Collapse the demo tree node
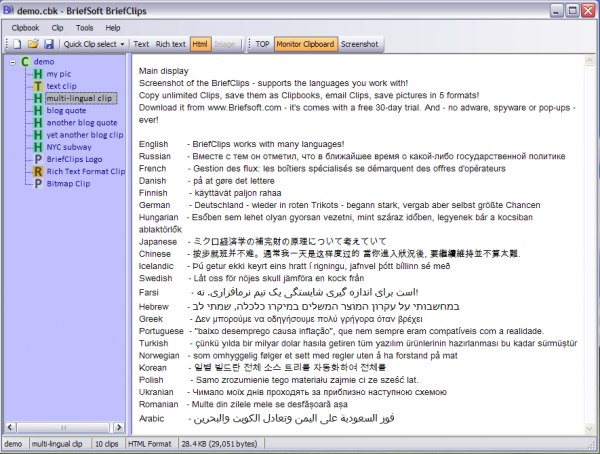Screen dimensions: 600x454 [x=13, y=62]
